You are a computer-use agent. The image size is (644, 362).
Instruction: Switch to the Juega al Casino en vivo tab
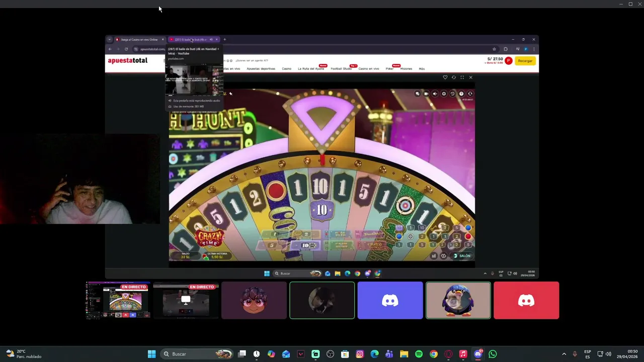[x=139, y=39]
